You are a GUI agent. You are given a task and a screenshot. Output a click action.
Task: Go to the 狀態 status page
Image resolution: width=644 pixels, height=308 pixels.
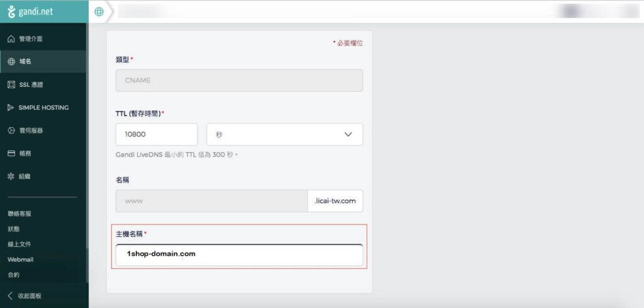coord(14,229)
